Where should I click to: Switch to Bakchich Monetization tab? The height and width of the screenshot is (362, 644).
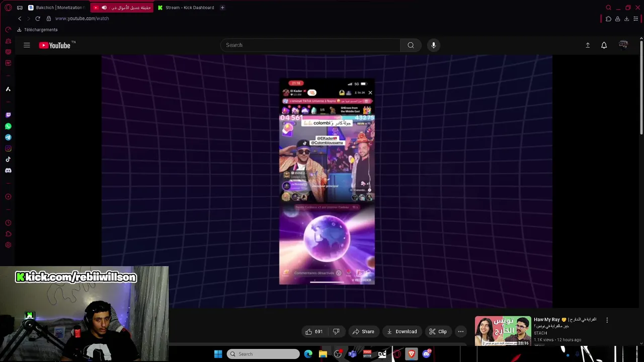click(57, 8)
